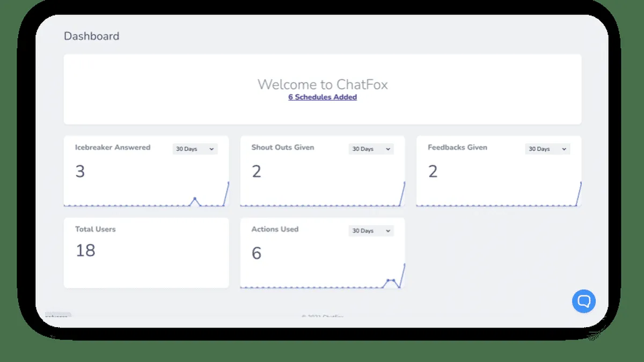
Task: Expand Actions Used 30 Days dropdown
Action: (x=371, y=231)
